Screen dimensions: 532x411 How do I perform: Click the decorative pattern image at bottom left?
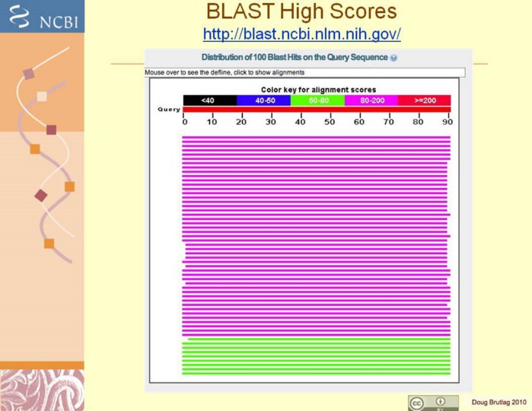coord(42,390)
